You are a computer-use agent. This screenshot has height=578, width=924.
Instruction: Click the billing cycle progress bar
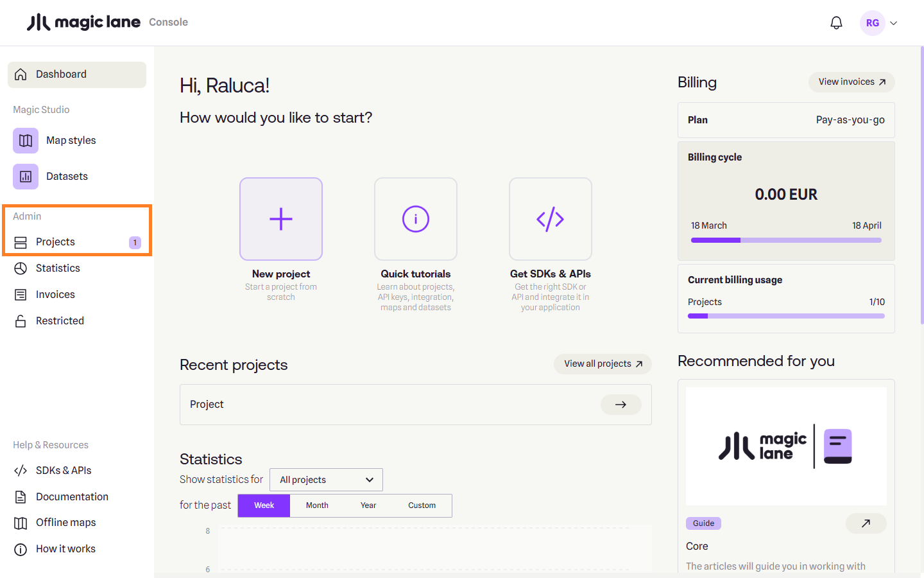click(786, 240)
